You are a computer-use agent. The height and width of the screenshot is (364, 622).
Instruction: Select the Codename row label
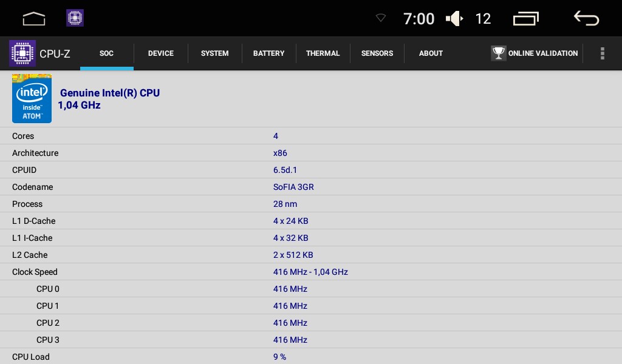coord(33,187)
